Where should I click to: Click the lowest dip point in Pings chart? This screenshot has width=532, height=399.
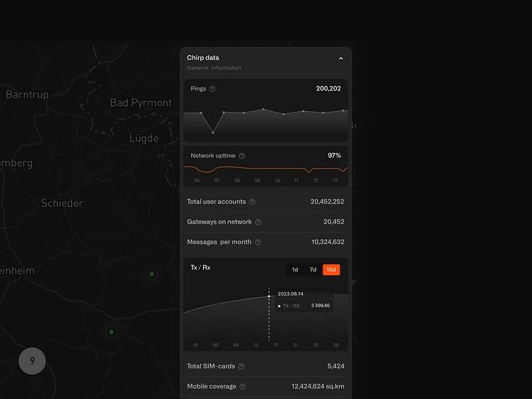(213, 132)
